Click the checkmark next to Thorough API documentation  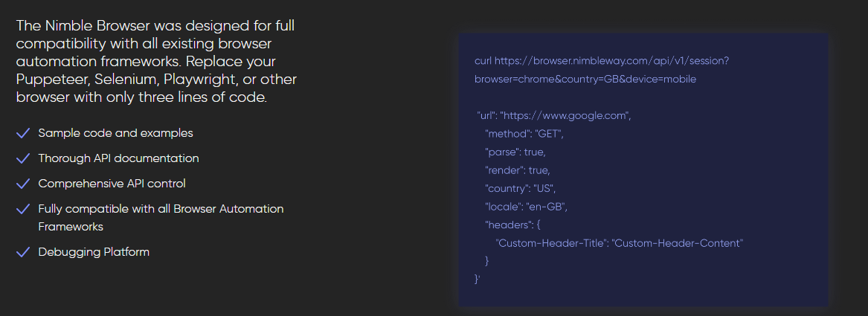coord(23,158)
